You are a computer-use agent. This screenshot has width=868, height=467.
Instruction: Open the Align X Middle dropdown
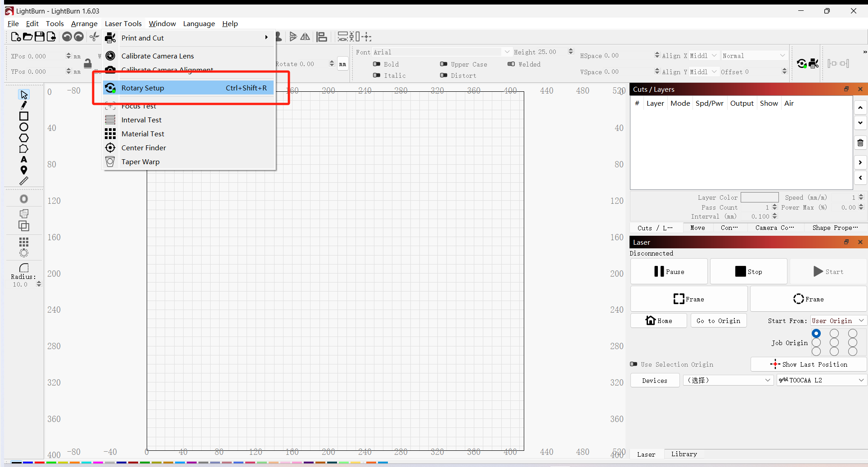703,55
